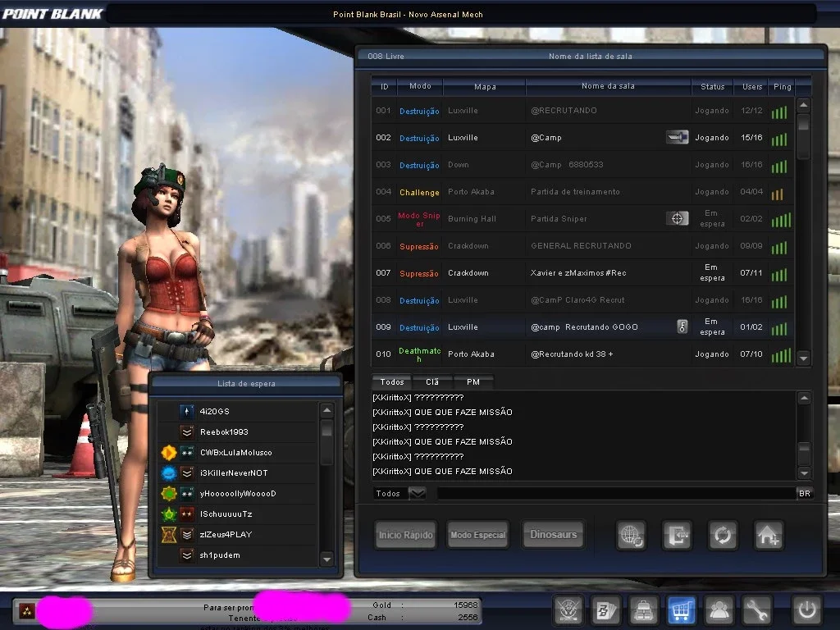Refresh the room list
This screenshot has width=840, height=630.
pos(723,535)
